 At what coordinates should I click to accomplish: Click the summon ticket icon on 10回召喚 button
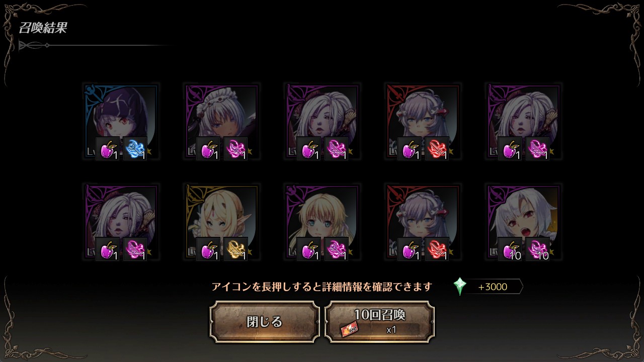coord(349,330)
